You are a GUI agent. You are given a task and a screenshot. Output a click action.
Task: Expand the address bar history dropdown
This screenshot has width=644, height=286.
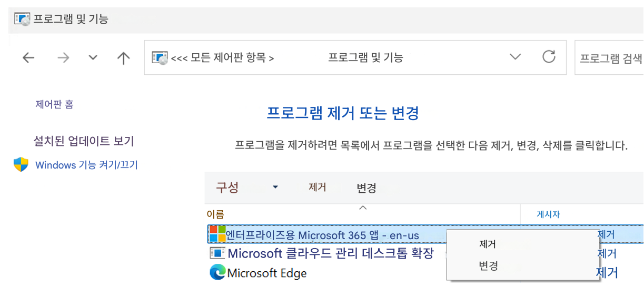coord(516,57)
